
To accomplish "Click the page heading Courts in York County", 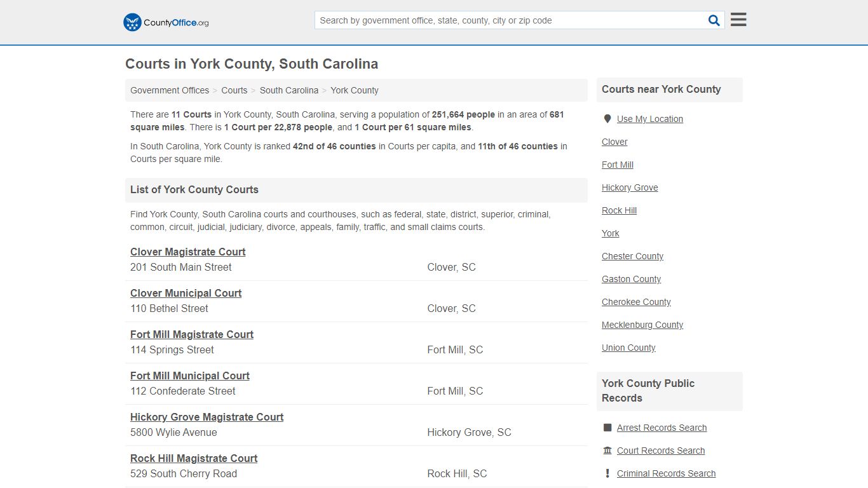I will 252,64.
